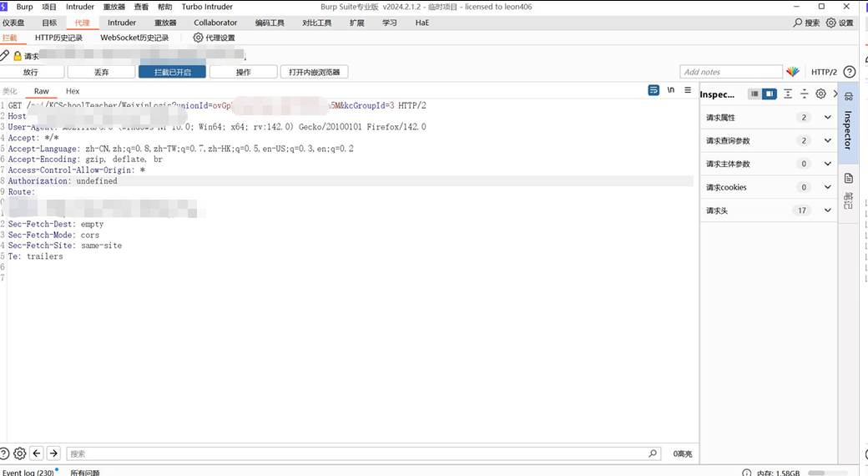The height and width of the screenshot is (476, 868).
Task: Switch to the 仪表盘 tab
Action: coord(14,23)
